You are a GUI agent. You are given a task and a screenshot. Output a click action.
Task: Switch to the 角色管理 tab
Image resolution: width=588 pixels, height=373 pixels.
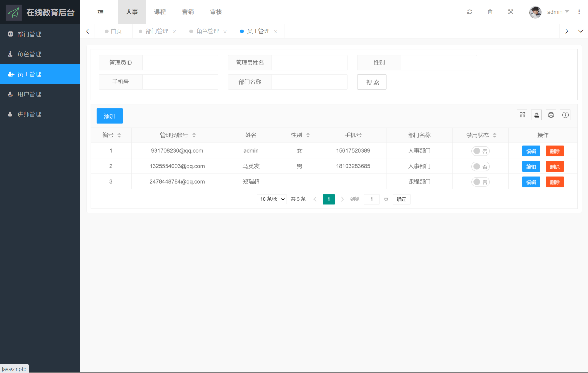[207, 31]
